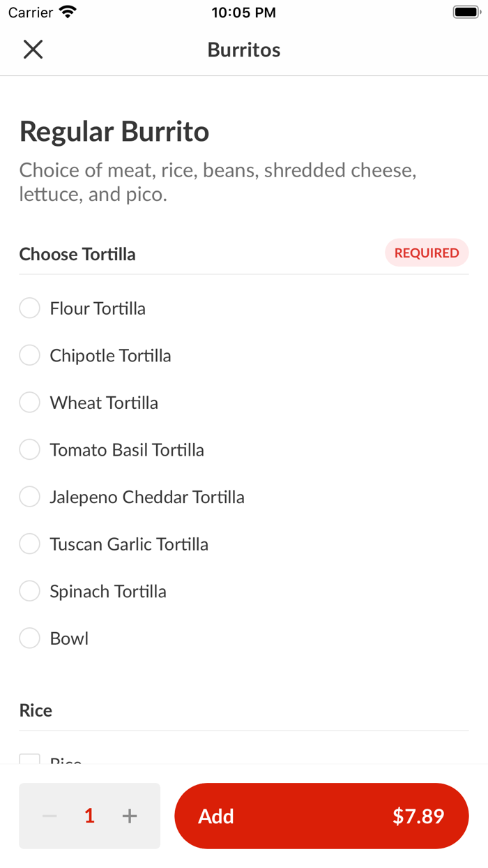
Task: Tap the Wi-Fi indicator in the status bar
Action: pyautogui.click(x=66, y=11)
